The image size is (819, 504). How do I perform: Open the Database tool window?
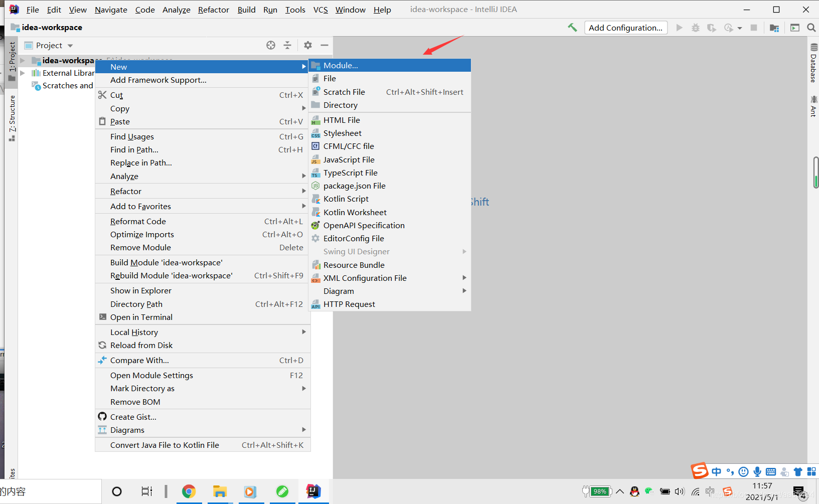tap(813, 63)
